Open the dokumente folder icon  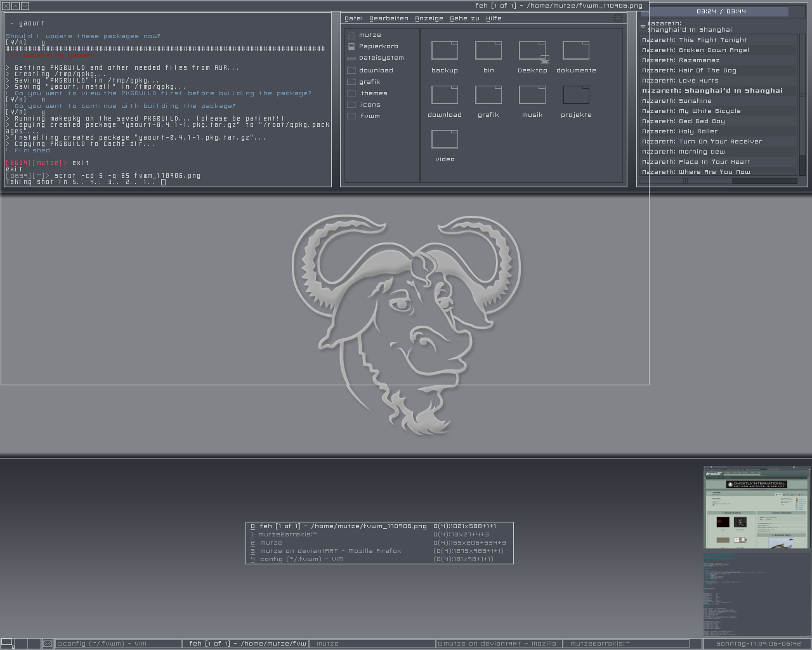576,51
